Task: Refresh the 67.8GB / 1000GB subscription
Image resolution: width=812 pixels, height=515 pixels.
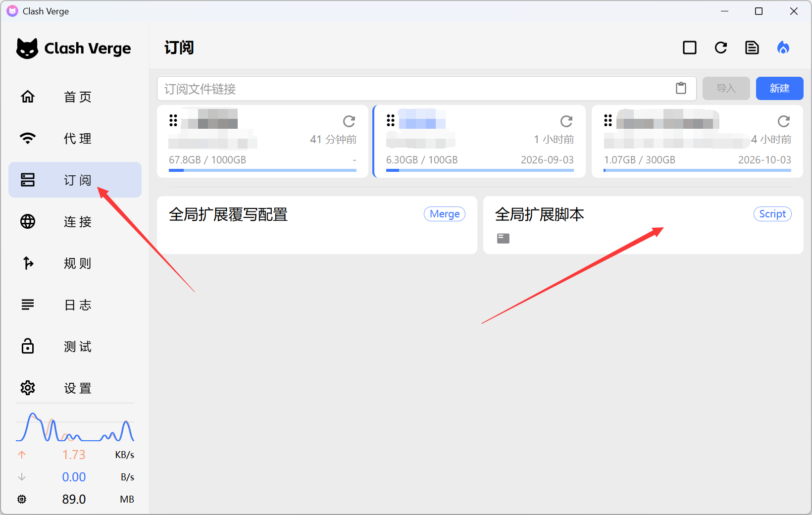Action: click(349, 121)
